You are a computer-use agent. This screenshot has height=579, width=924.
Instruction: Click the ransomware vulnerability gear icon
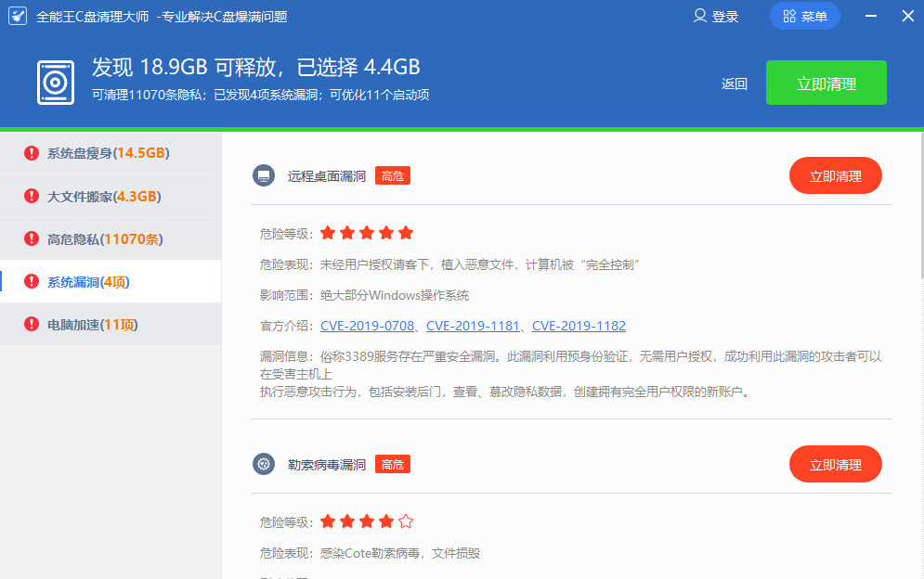(x=264, y=465)
